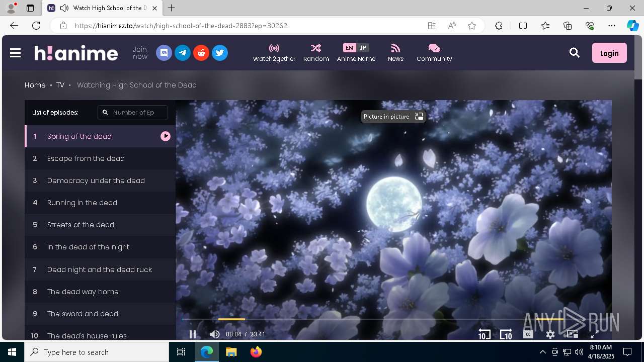Go to the Home breadcrumb
Image resolution: width=644 pixels, height=362 pixels.
pos(35,85)
